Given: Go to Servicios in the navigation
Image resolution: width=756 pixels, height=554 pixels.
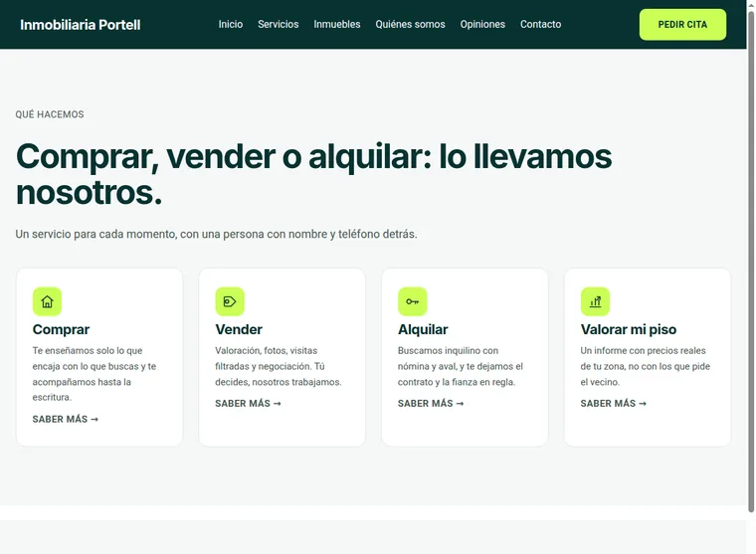Looking at the screenshot, I should [279, 24].
